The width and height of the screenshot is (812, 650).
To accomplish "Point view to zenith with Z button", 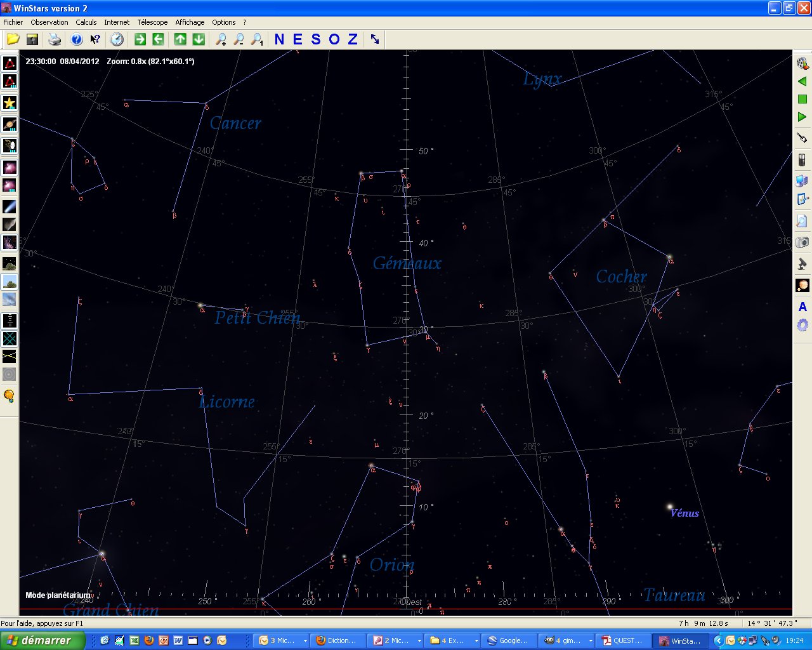I will [x=353, y=39].
